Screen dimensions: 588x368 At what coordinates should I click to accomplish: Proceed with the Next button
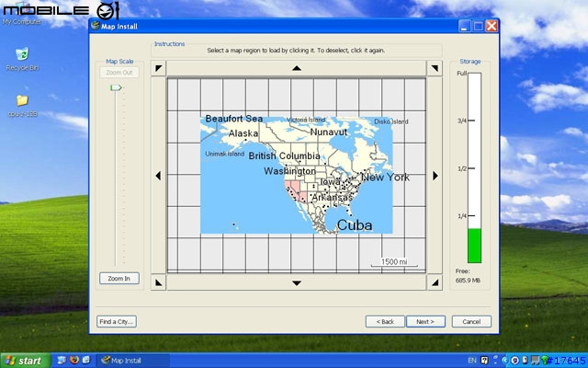click(425, 321)
